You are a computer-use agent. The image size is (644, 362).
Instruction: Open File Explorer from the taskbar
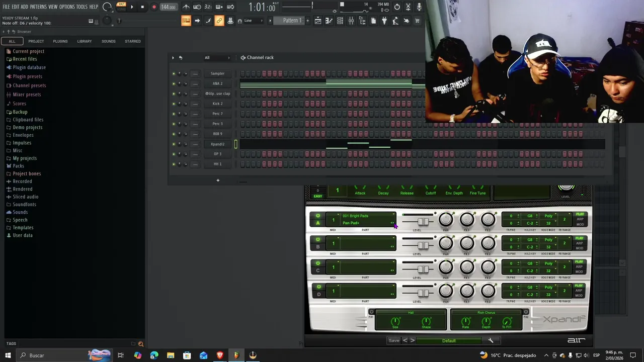(x=171, y=355)
